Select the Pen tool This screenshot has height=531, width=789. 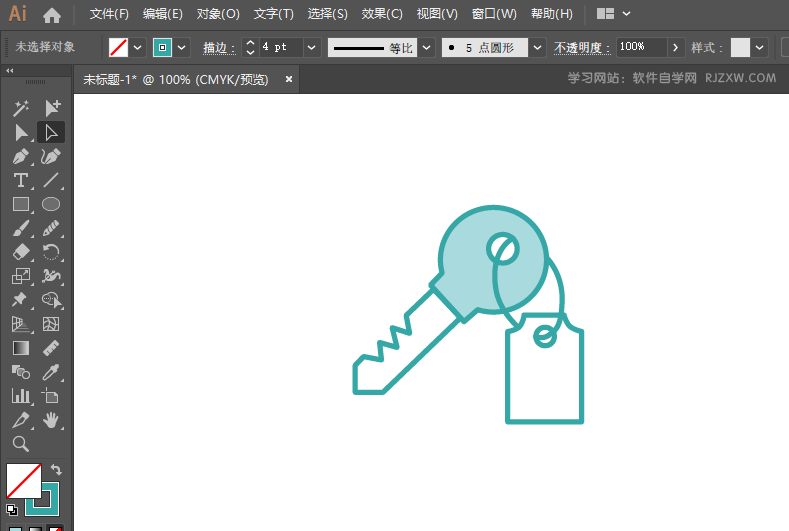[21, 157]
